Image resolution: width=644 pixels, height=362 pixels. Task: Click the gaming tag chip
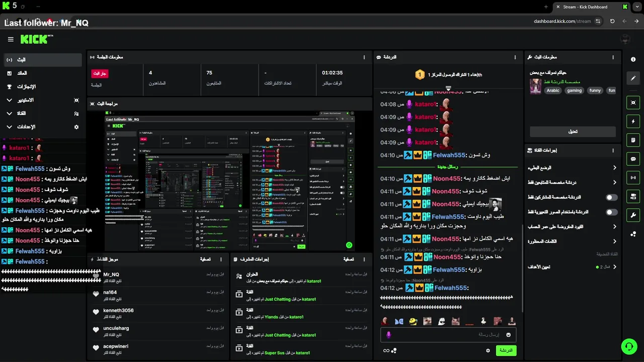tap(575, 90)
